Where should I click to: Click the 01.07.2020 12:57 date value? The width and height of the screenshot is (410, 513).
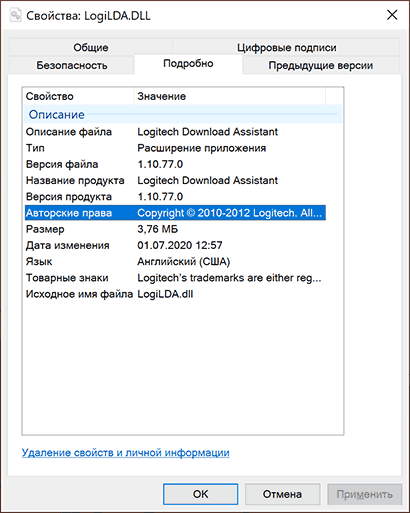click(180, 245)
